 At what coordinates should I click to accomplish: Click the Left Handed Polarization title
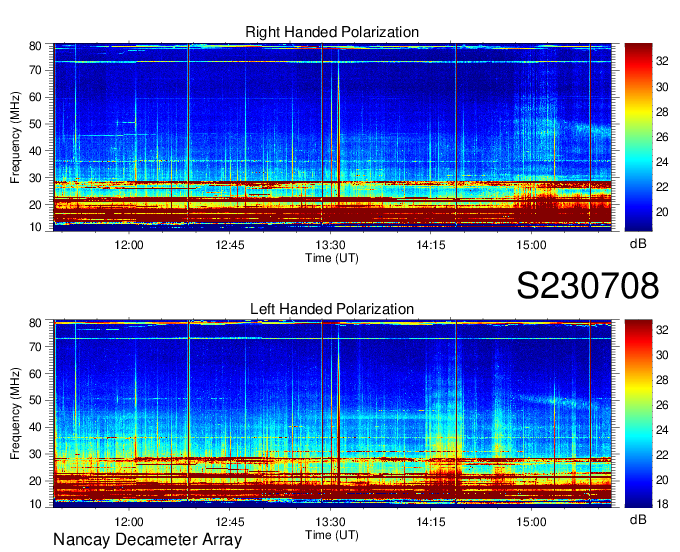332,309
